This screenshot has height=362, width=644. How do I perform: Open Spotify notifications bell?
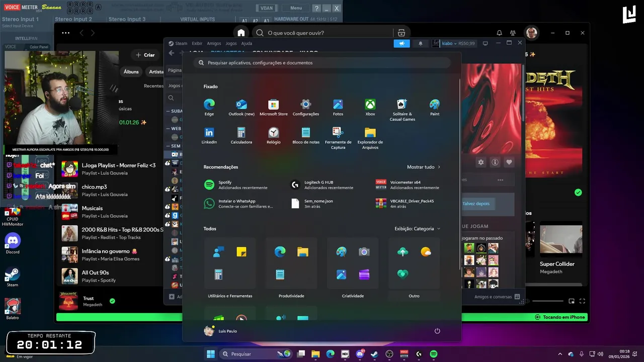tap(499, 33)
